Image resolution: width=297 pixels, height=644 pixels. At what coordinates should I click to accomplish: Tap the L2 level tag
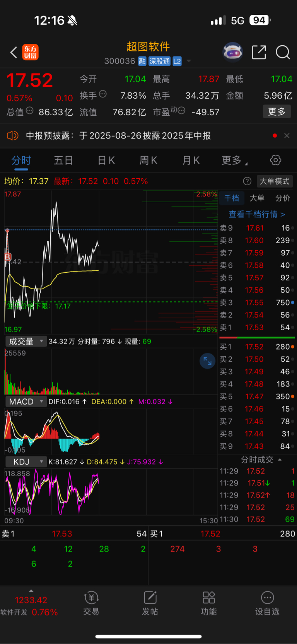click(x=177, y=61)
